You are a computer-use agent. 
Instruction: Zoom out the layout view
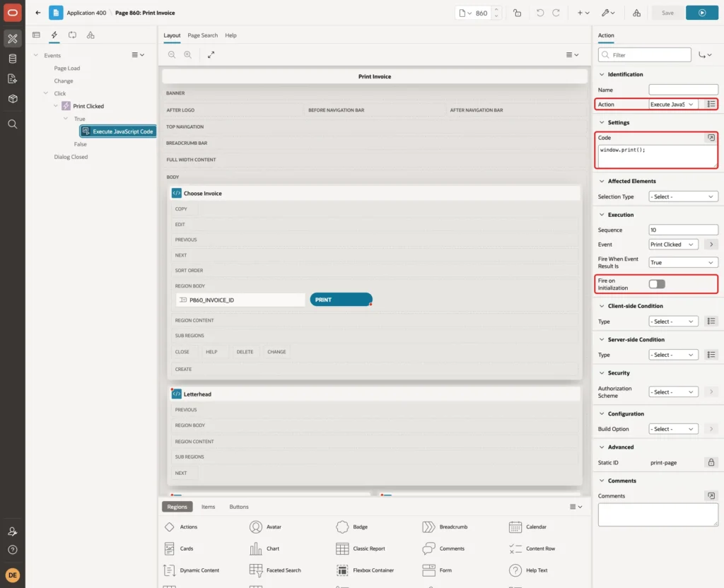click(x=172, y=54)
